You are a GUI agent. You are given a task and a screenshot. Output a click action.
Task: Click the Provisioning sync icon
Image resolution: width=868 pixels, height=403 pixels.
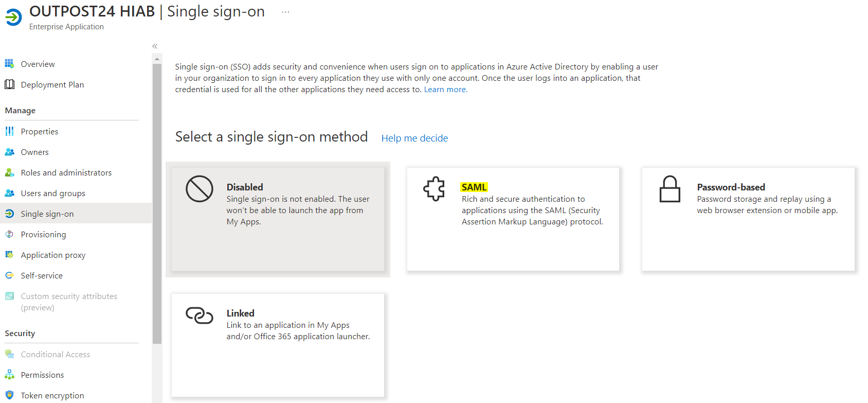pyautogui.click(x=9, y=234)
